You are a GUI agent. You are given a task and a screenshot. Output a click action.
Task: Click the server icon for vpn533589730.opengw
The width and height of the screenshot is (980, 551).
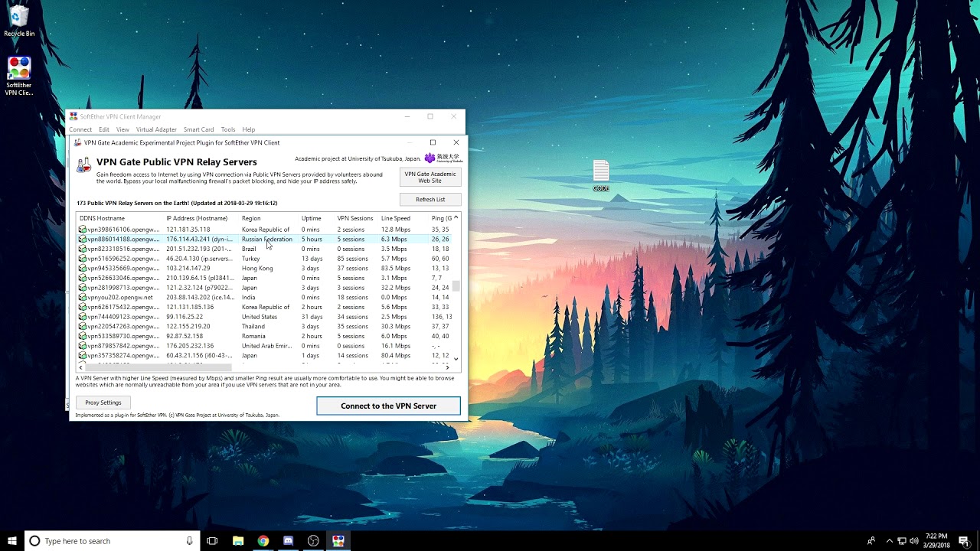coord(83,336)
